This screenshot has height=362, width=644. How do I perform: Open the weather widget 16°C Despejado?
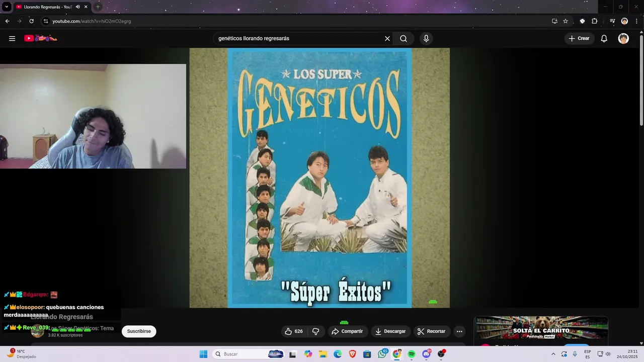(x=20, y=354)
